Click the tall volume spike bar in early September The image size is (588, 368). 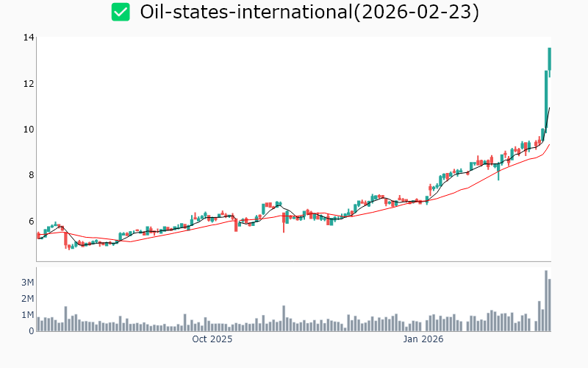(65, 319)
